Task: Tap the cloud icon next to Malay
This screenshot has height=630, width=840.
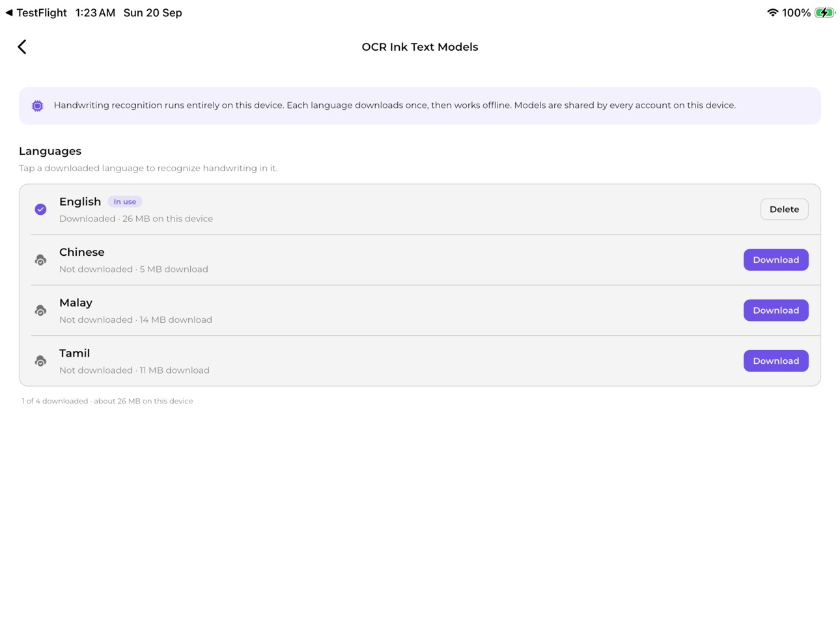Action: tap(40, 310)
